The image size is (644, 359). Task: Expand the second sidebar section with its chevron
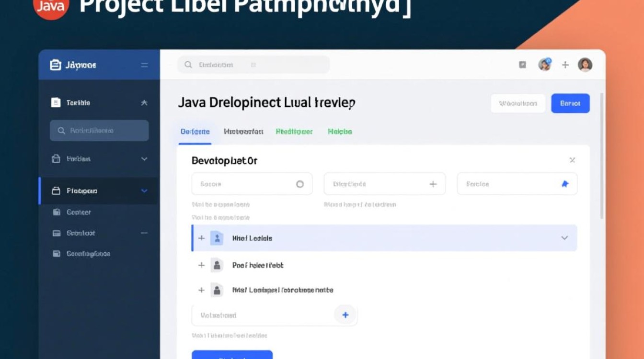[x=144, y=159]
